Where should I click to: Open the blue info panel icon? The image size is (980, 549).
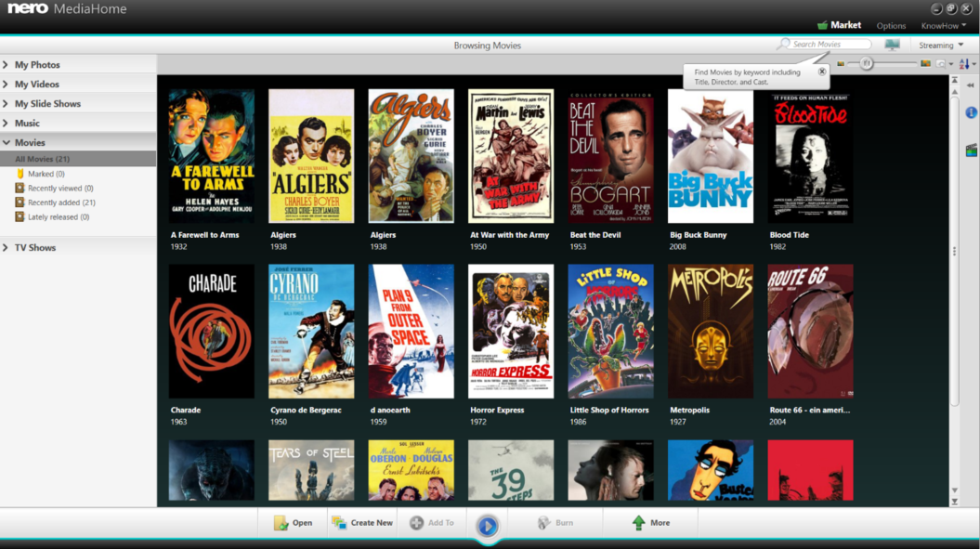pos(971,112)
